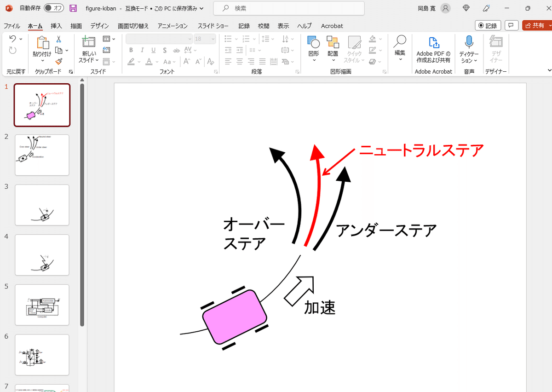Open the comments panel button
Screen dimensions: 552x392
point(511,25)
